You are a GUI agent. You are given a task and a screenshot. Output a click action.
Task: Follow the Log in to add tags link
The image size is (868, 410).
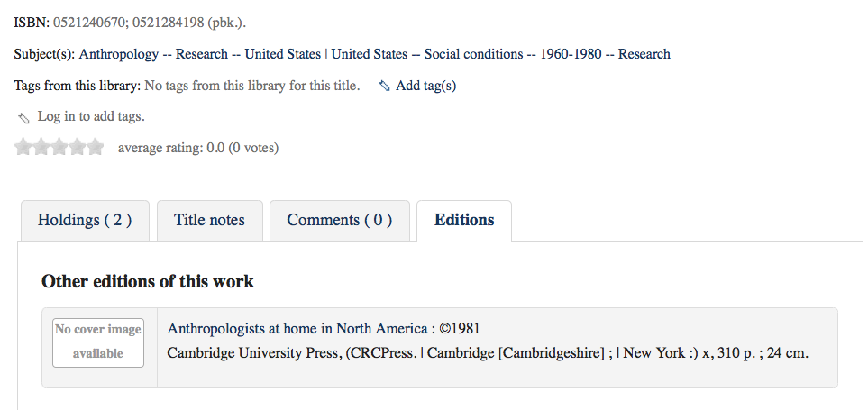[x=91, y=116]
